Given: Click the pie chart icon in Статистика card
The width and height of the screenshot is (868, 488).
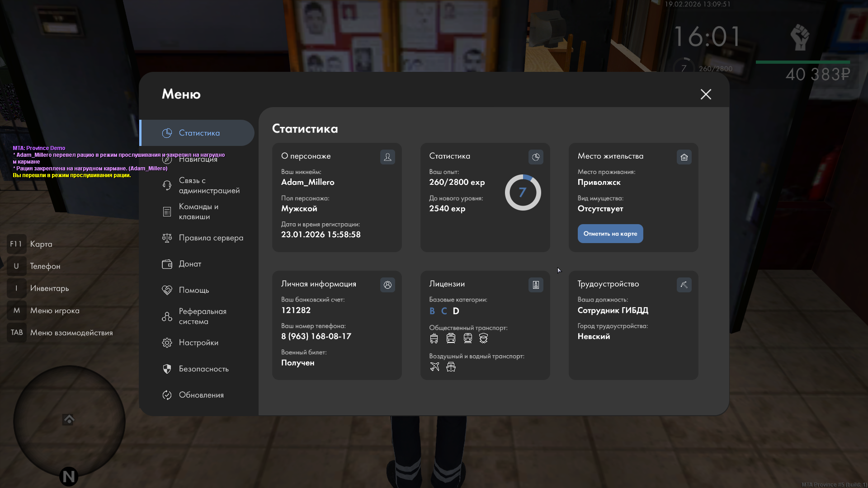Looking at the screenshot, I should [536, 157].
